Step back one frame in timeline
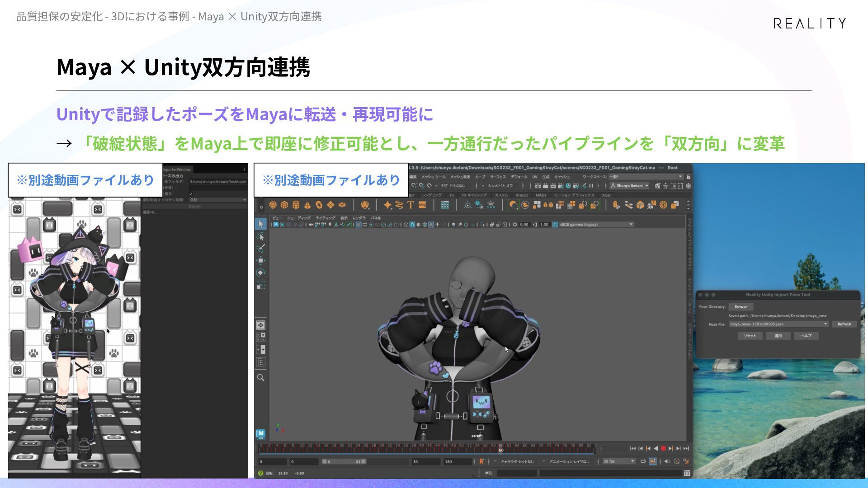868x488 pixels. point(641,449)
